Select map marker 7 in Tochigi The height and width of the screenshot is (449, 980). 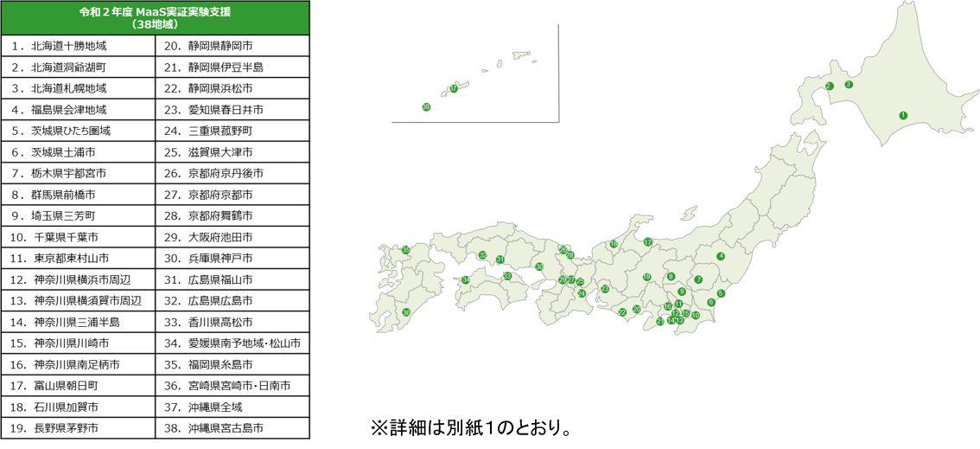click(698, 279)
